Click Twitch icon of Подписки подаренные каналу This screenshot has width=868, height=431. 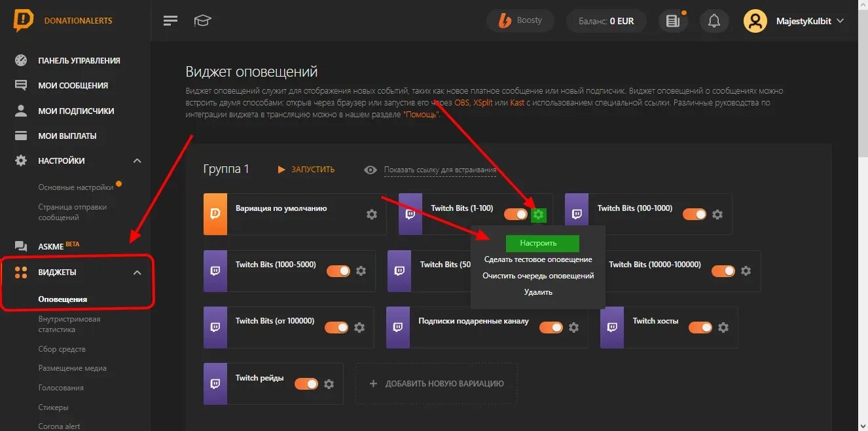(x=397, y=327)
